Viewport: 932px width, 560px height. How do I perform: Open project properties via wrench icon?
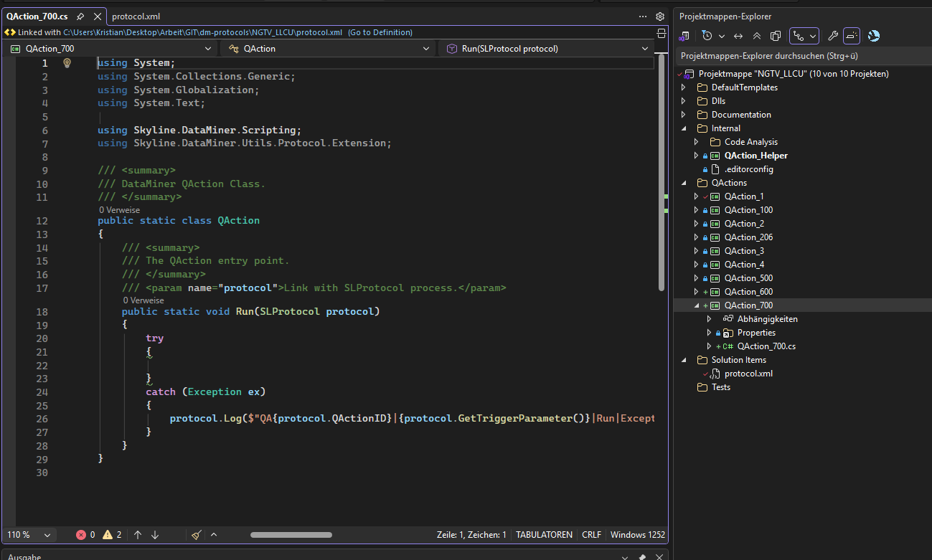(x=832, y=36)
